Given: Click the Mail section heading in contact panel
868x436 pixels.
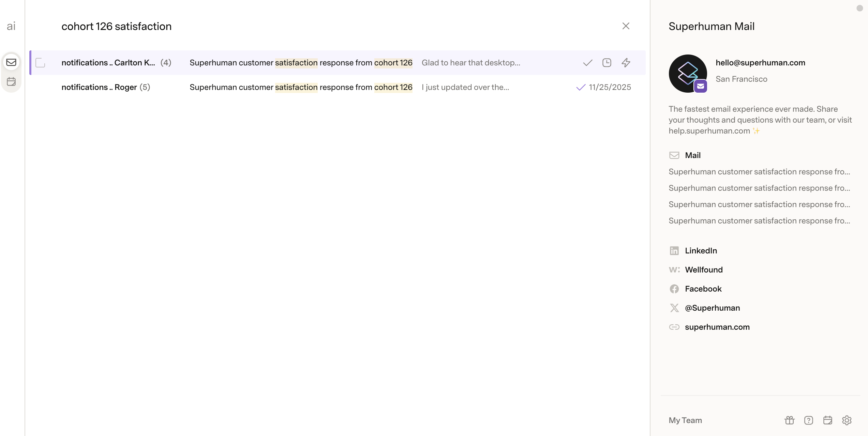Looking at the screenshot, I should tap(693, 155).
